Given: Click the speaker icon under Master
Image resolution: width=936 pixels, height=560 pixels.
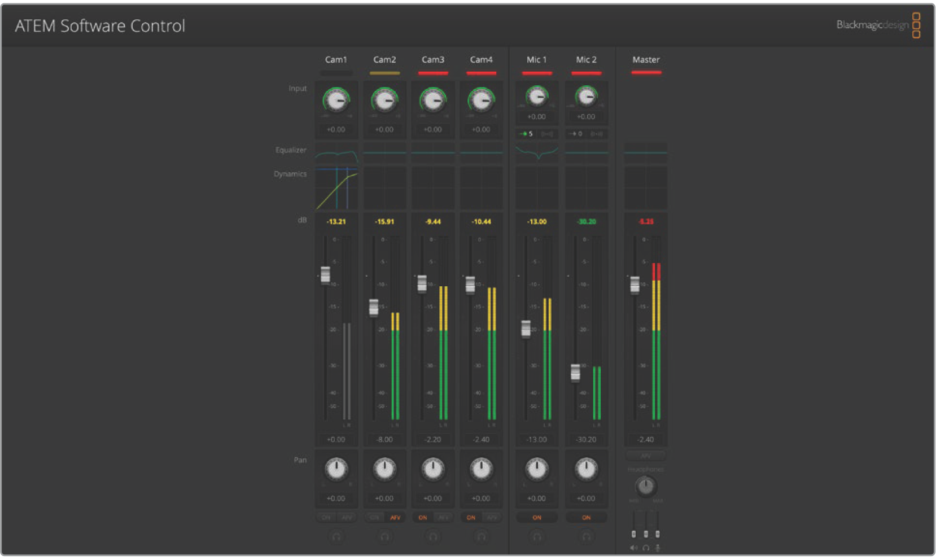Looking at the screenshot, I should [633, 548].
